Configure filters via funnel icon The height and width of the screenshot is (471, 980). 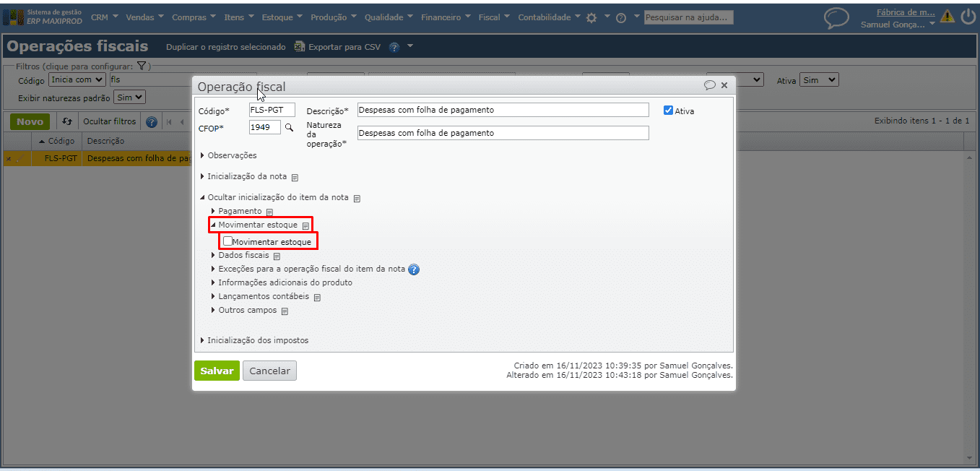142,66
